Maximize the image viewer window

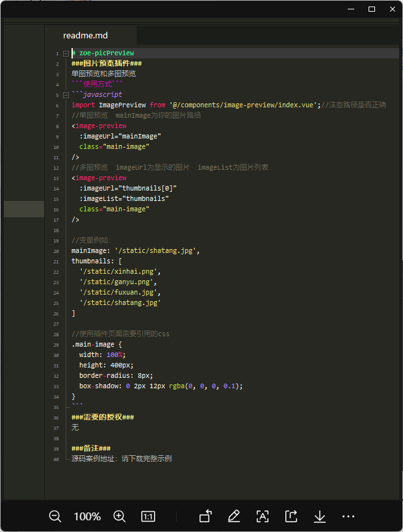point(372,9)
